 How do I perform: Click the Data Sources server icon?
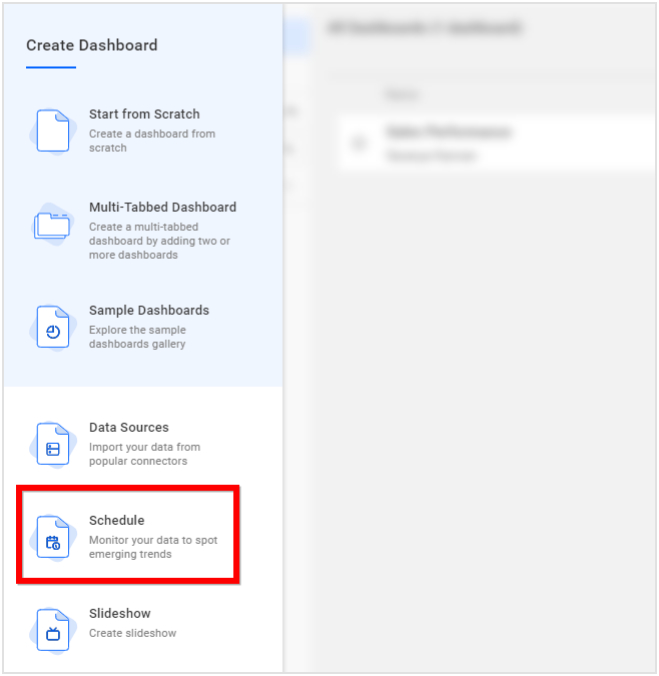pos(53,444)
